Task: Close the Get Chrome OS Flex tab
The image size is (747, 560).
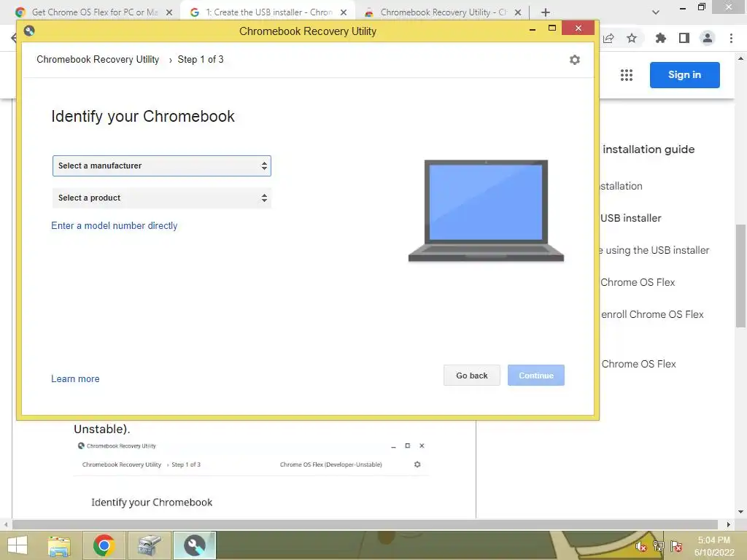Action: [x=169, y=12]
